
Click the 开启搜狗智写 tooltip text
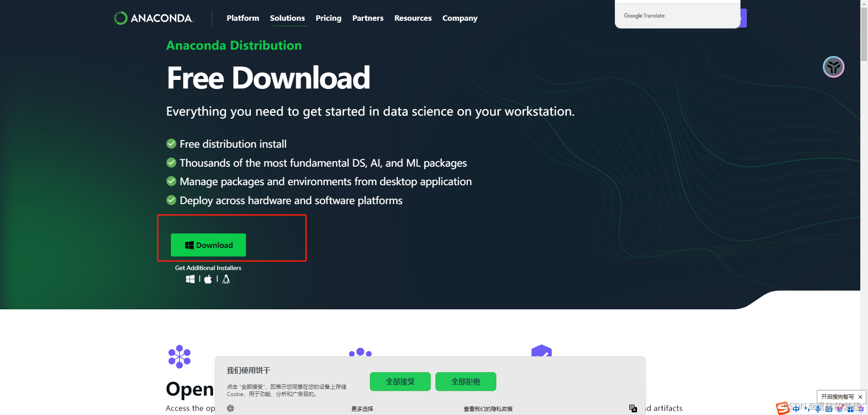pyautogui.click(x=837, y=397)
